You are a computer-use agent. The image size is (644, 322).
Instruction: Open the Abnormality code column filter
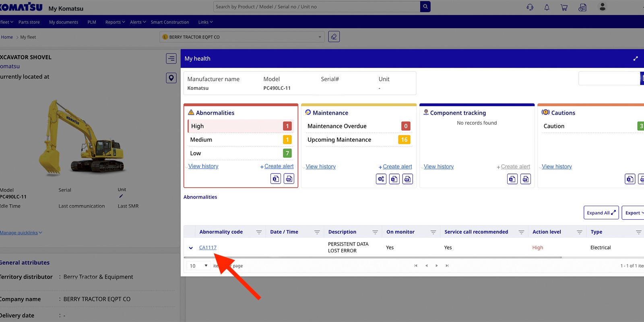coord(259,232)
